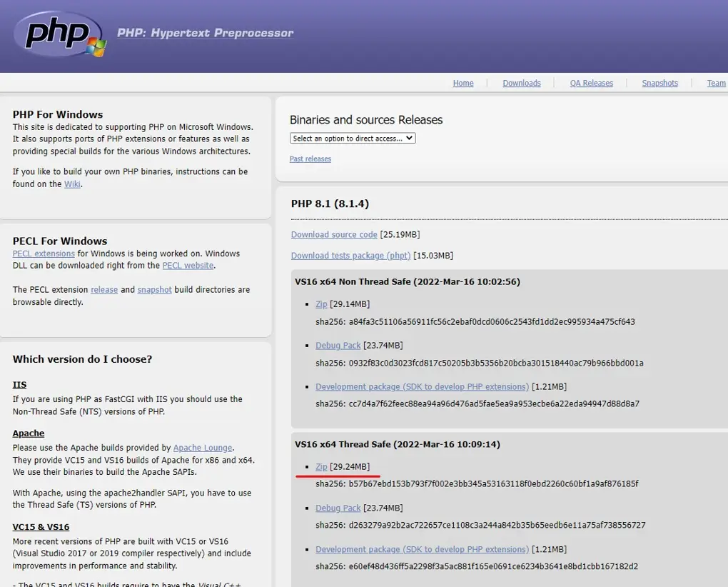The image size is (728, 587).
Task: Download Zip for x64 Non Thread Safe
Action: (321, 304)
